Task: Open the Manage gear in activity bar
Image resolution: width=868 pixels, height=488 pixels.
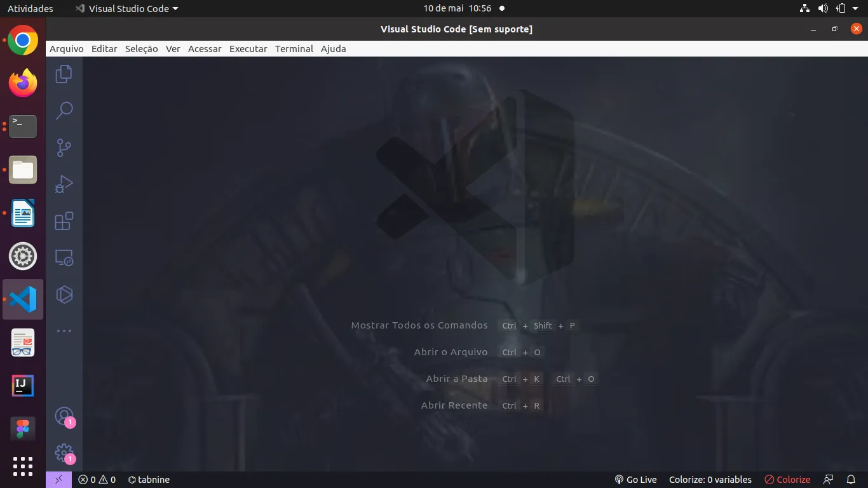Action: click(x=64, y=453)
